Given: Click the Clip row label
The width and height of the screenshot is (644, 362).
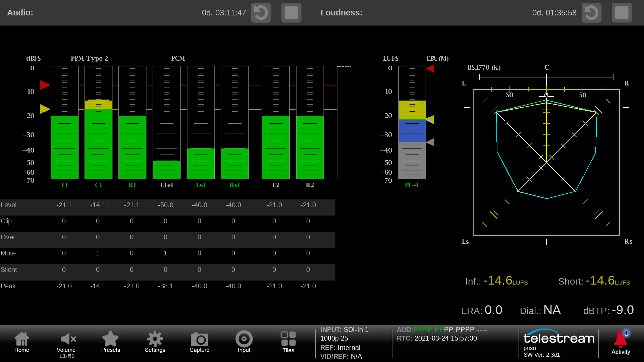Looking at the screenshot, I should point(6,221).
